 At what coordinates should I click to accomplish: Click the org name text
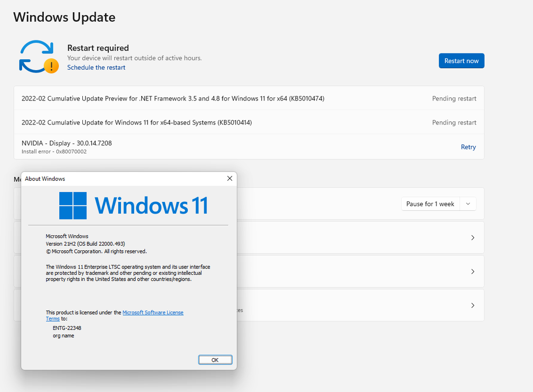(63, 336)
